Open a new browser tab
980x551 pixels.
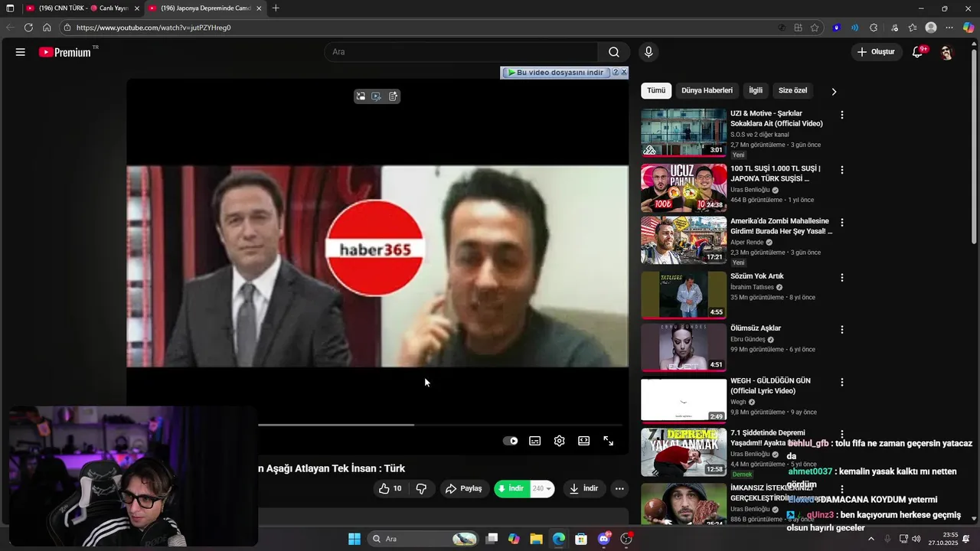tap(276, 8)
